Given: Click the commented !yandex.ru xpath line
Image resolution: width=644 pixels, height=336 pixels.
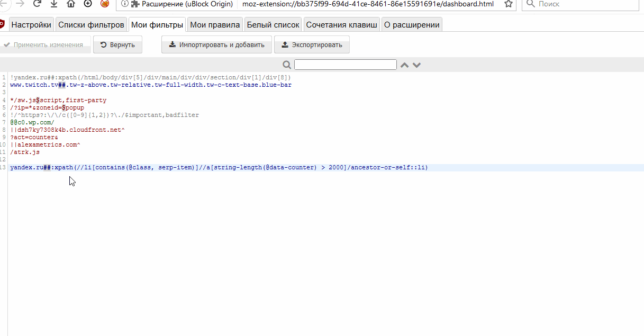Looking at the screenshot, I should point(150,77).
